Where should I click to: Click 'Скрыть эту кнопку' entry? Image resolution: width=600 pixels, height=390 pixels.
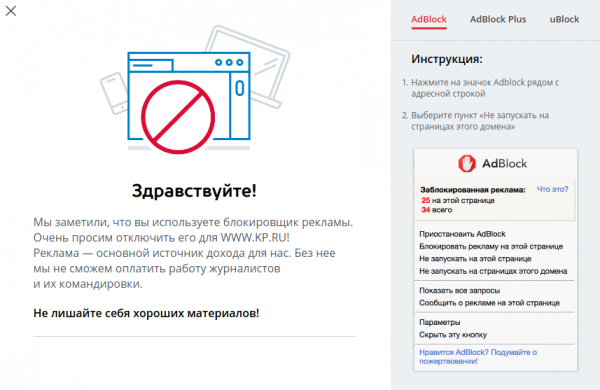(453, 335)
